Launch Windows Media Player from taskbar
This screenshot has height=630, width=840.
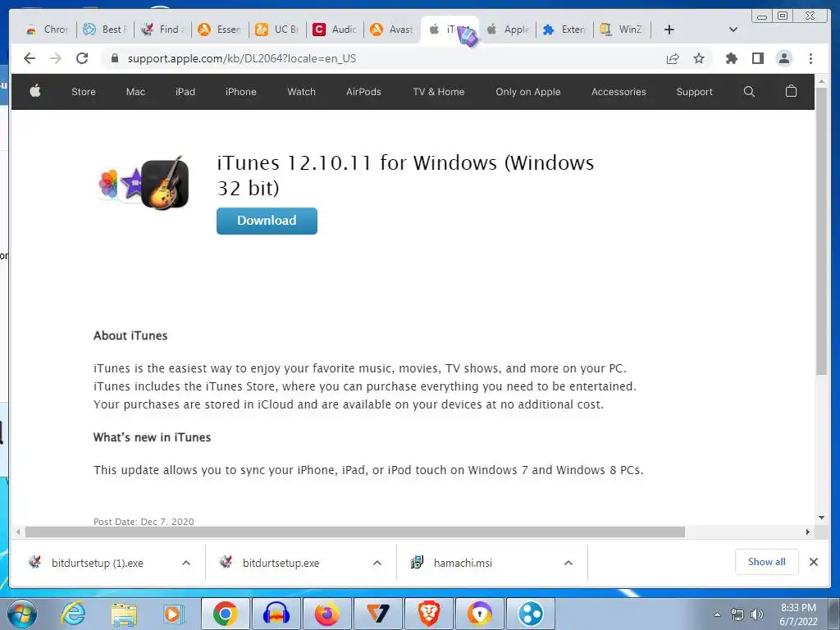tap(174, 614)
